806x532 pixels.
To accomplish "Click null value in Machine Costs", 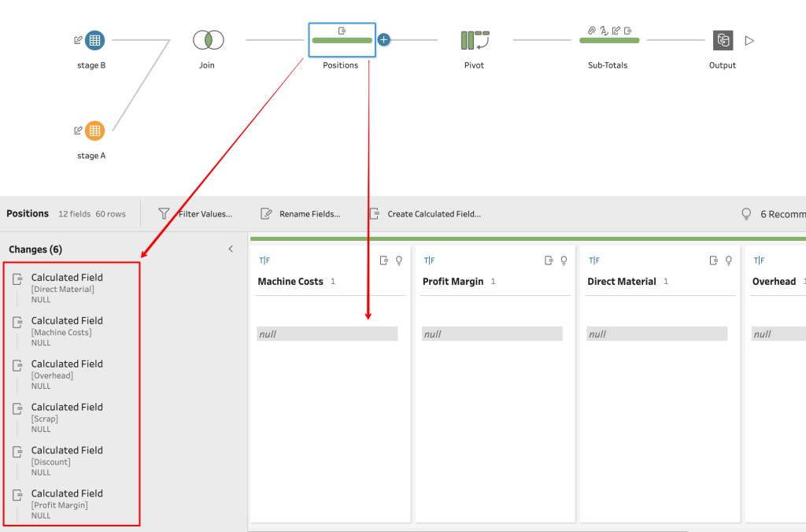I will coord(327,334).
